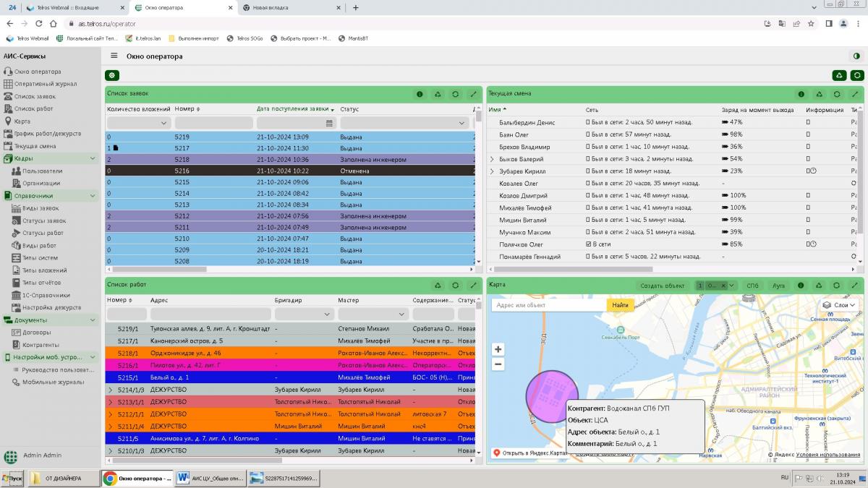Click СПб button in map header
This screenshot has height=488, width=868.
click(x=753, y=286)
